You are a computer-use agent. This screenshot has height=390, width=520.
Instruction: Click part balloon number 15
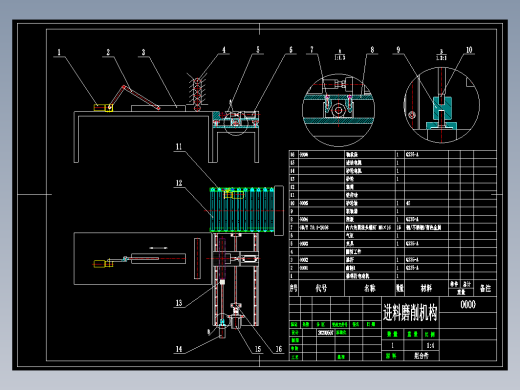(258, 349)
